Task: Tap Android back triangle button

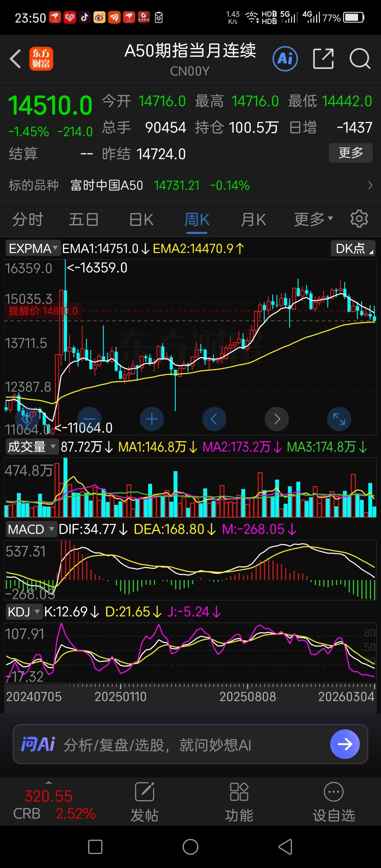Action: [285, 847]
